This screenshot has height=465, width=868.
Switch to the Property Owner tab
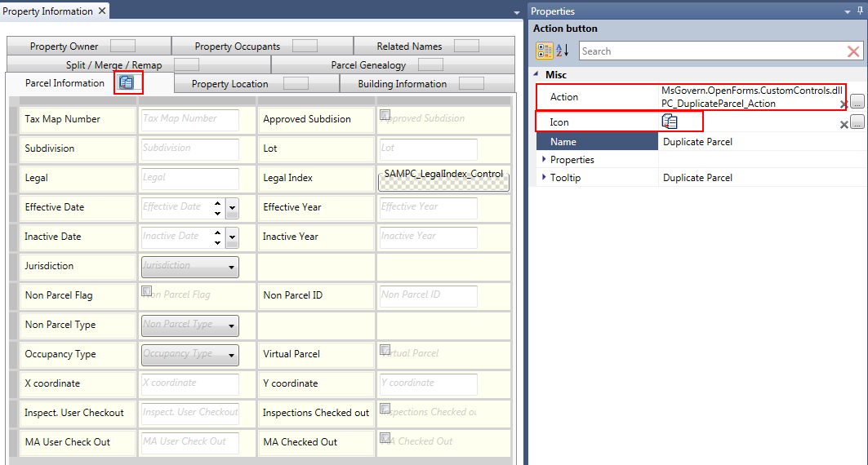(64, 46)
